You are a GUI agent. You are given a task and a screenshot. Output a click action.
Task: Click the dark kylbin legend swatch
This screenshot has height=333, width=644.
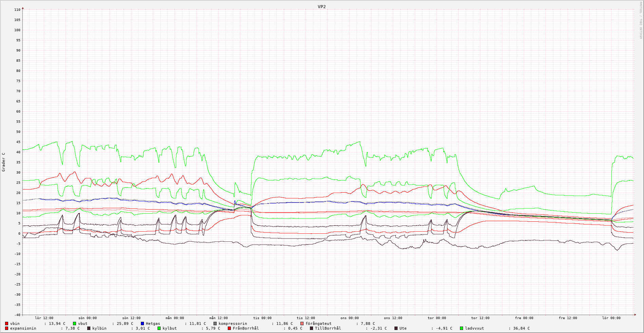89,329
